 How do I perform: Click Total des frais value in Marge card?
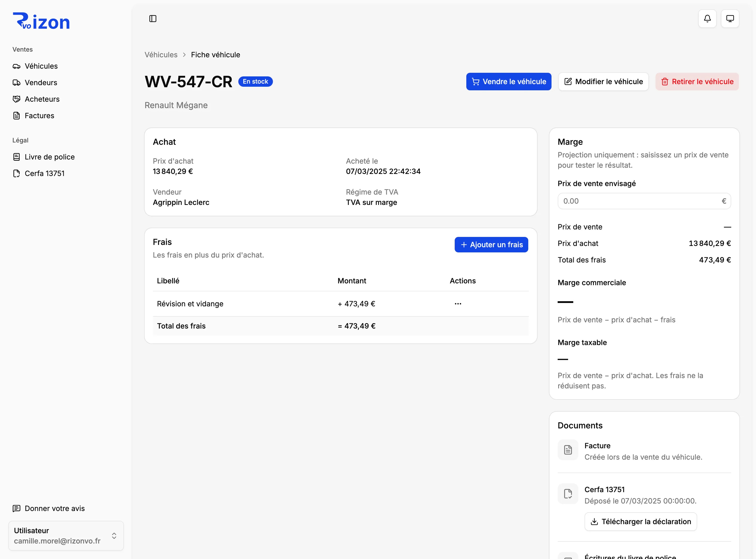pyautogui.click(x=715, y=260)
